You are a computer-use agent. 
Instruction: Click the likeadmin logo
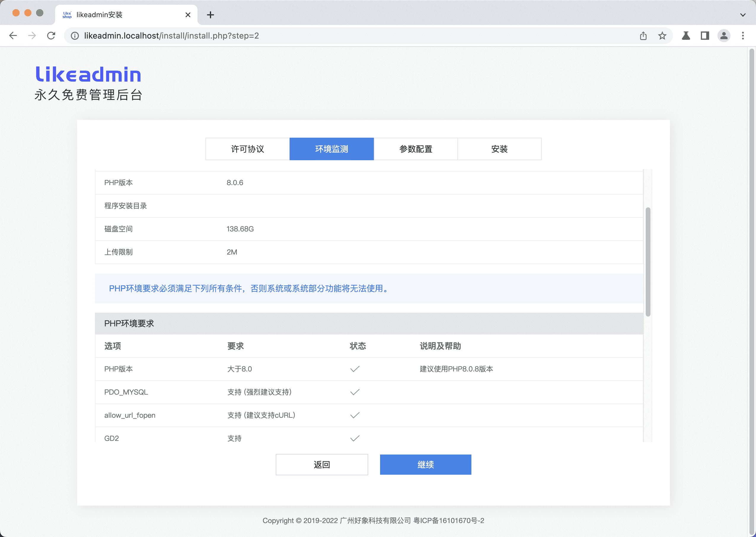(x=88, y=74)
